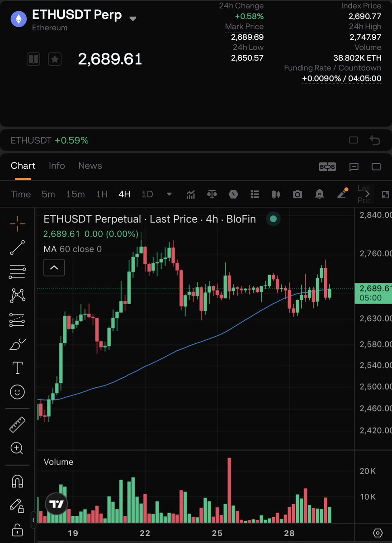Viewport: 392px width, 543px height.
Task: Select the Text annotation tool
Action: point(17,368)
